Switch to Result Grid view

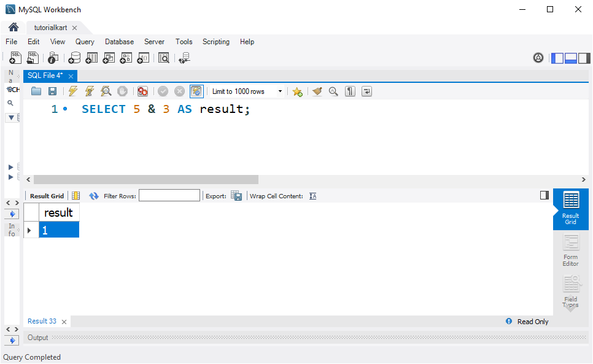[570, 208]
